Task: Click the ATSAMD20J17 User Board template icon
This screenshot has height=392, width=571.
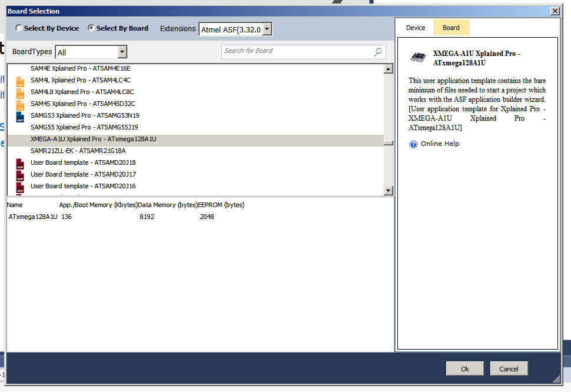Action: tap(20, 175)
